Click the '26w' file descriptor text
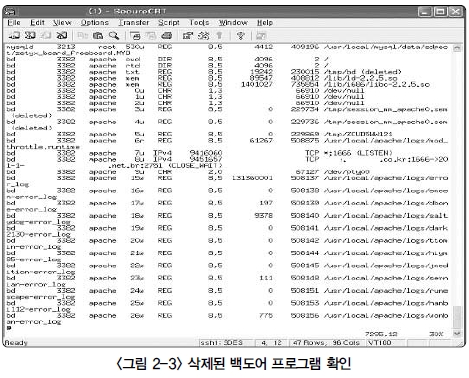The height and width of the screenshot is (378, 469). click(x=137, y=315)
